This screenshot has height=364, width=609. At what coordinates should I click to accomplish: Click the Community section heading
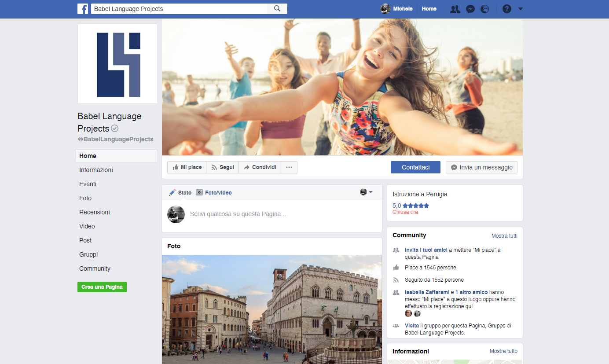(x=409, y=235)
